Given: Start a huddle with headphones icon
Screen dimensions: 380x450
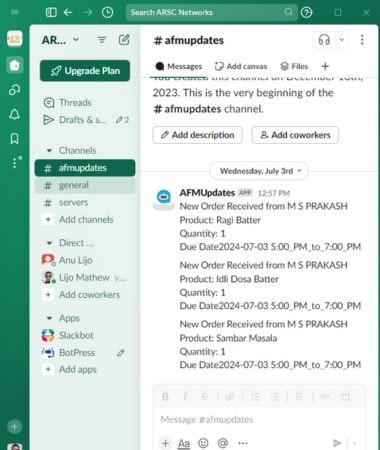Looking at the screenshot, I should click(324, 40).
